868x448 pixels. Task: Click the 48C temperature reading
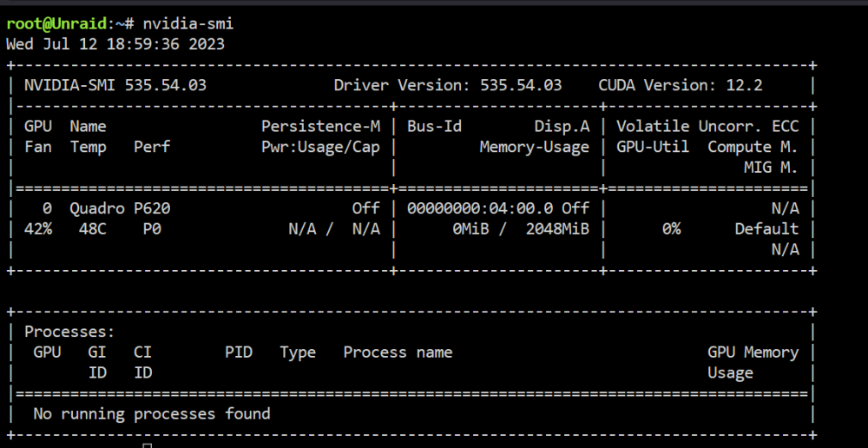click(x=93, y=229)
